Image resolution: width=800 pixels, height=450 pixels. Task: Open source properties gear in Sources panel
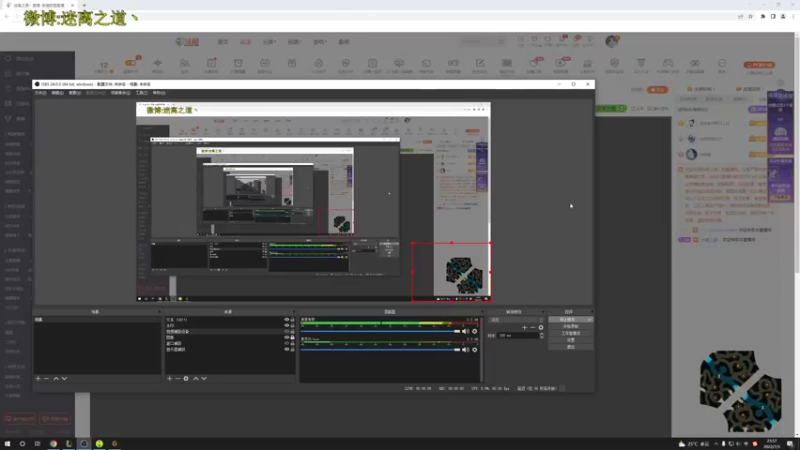click(186, 379)
